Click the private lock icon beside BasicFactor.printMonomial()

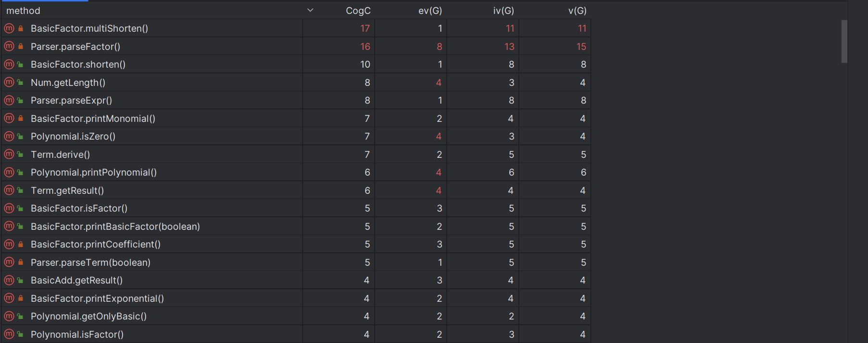(x=21, y=118)
